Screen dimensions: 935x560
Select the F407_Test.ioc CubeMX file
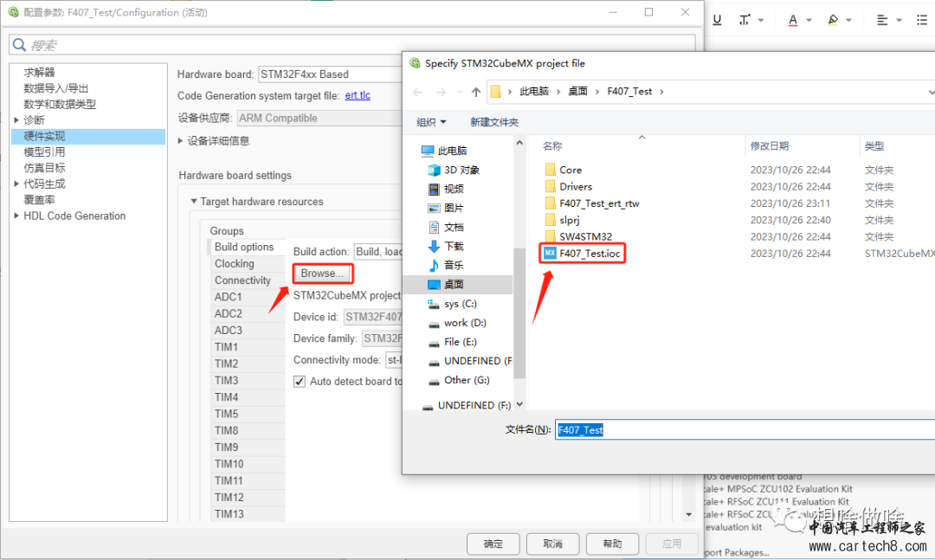click(582, 254)
